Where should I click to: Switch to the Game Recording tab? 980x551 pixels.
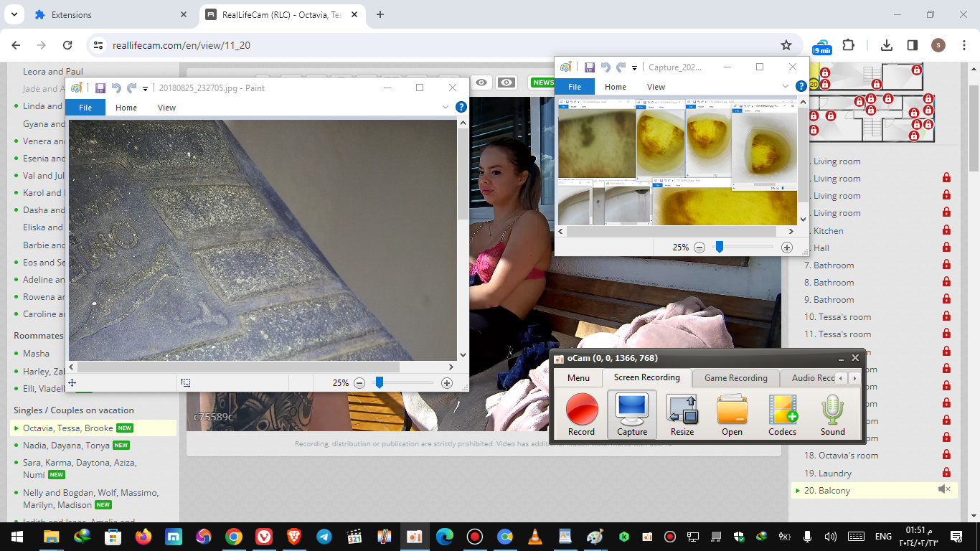[x=735, y=378]
